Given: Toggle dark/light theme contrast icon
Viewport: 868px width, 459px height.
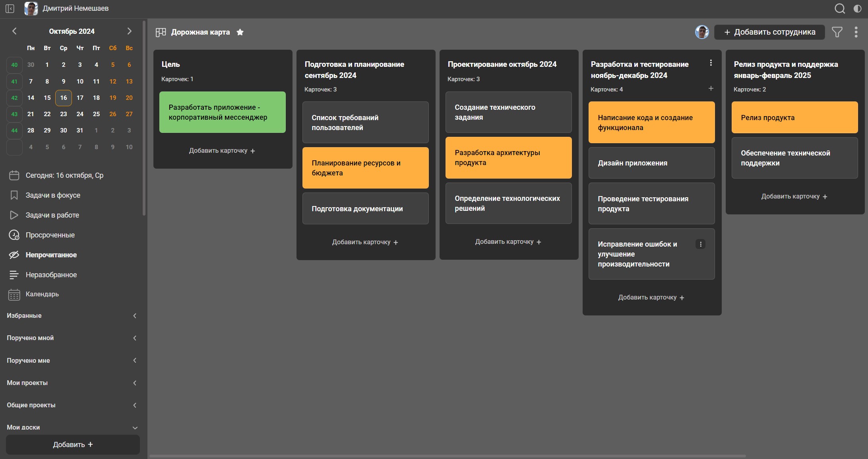Looking at the screenshot, I should click(857, 8).
